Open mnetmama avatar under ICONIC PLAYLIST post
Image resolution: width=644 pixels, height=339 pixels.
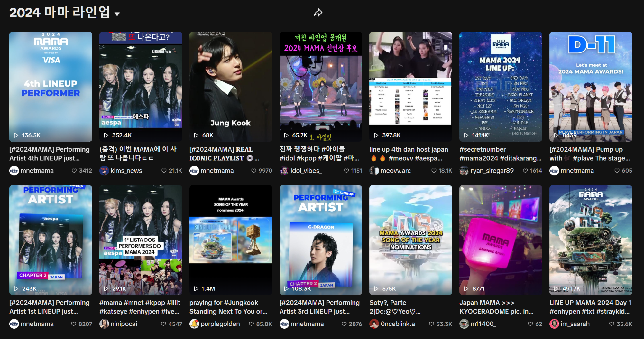[x=194, y=171]
